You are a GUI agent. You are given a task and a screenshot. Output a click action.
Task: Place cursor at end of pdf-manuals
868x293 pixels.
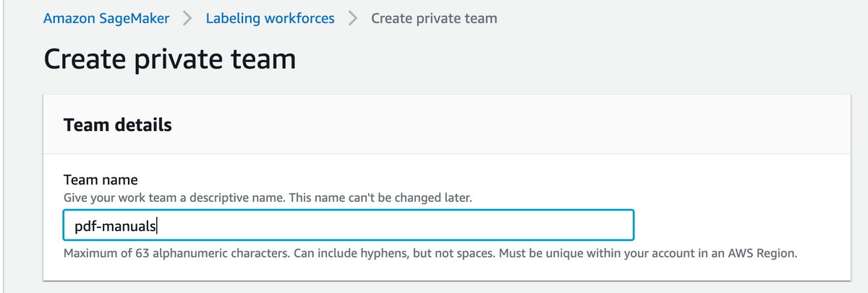(x=158, y=226)
